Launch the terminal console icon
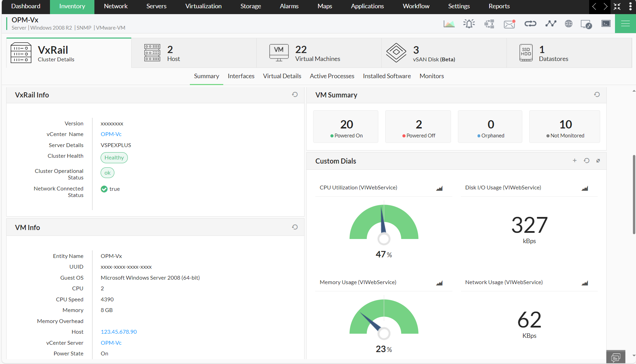This screenshot has height=364, width=636. [606, 23]
